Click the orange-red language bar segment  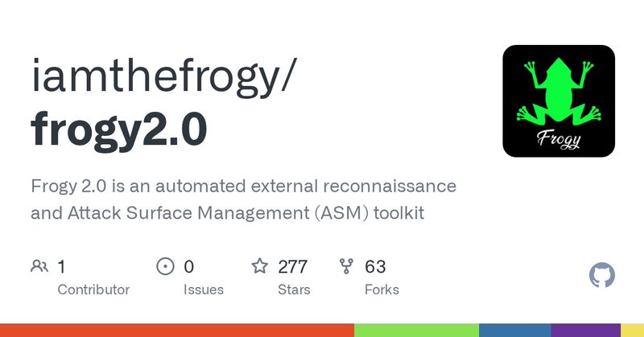tap(177, 331)
